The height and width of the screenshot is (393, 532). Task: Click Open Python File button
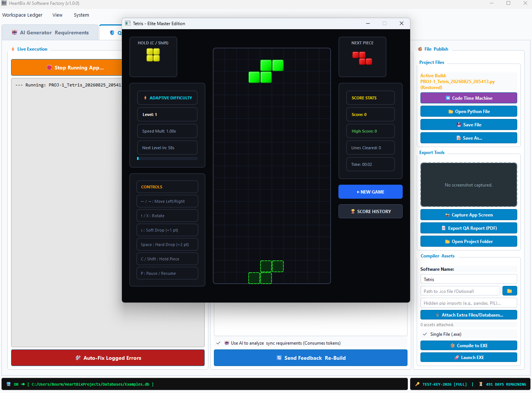coord(469,112)
